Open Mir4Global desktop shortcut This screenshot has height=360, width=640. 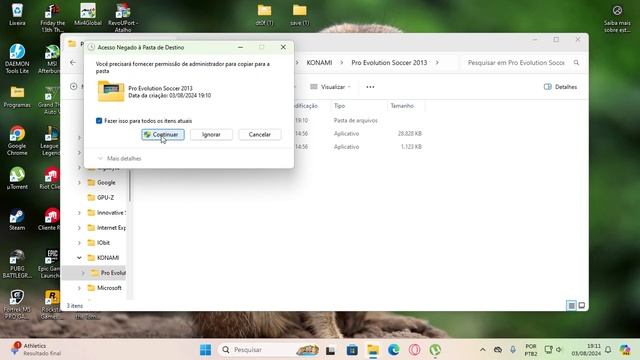(88, 15)
